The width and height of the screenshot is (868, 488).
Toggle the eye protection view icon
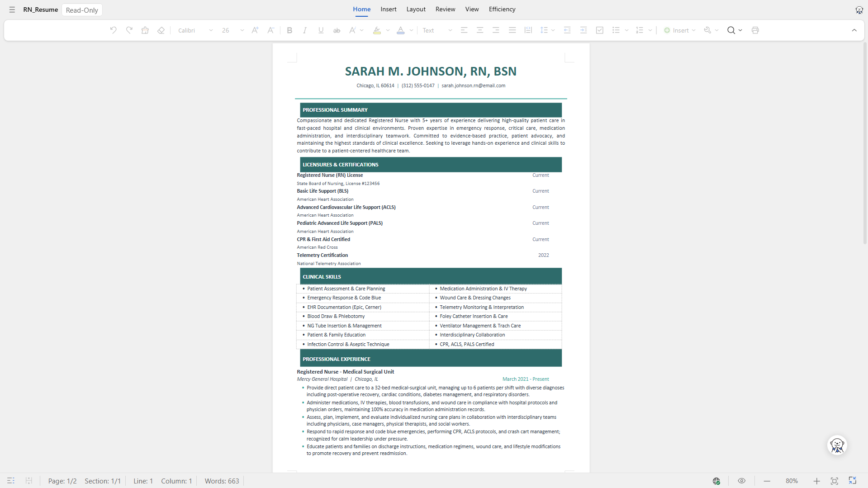(741, 481)
